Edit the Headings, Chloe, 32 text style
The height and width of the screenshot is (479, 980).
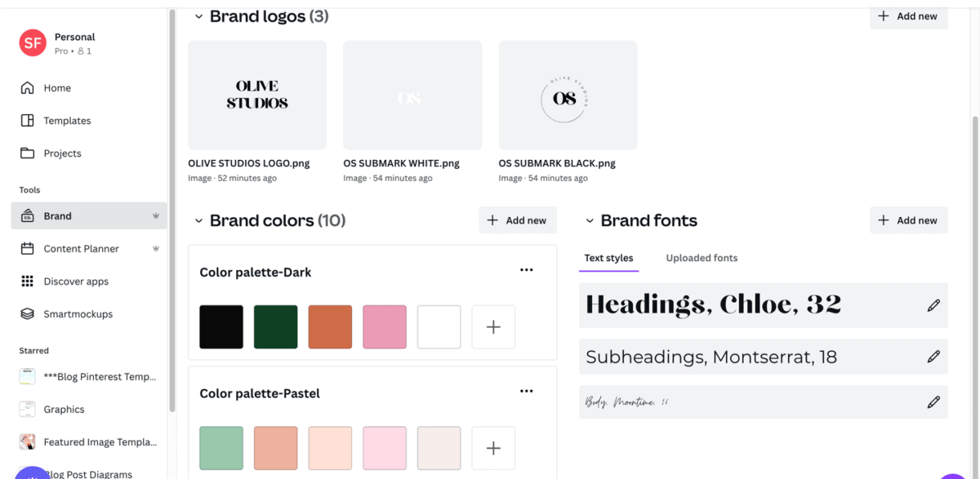coord(933,305)
